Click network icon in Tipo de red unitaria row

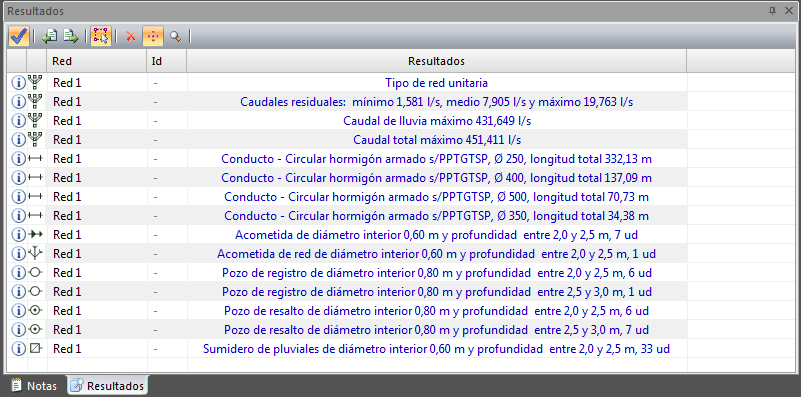pos(36,82)
